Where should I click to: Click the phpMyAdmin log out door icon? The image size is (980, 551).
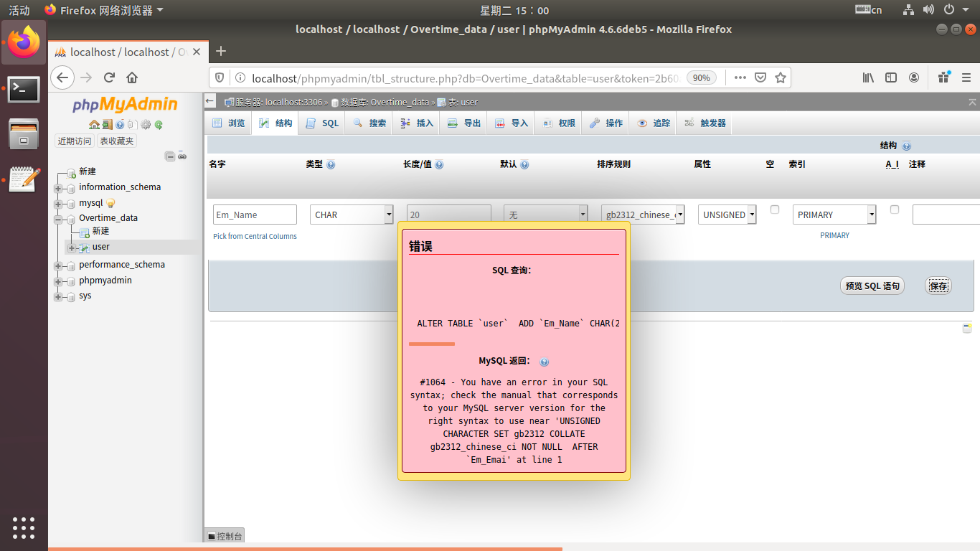tap(107, 125)
